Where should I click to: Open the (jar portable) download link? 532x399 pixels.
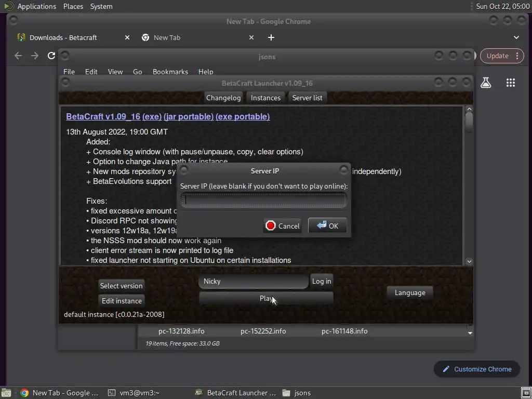tap(189, 117)
